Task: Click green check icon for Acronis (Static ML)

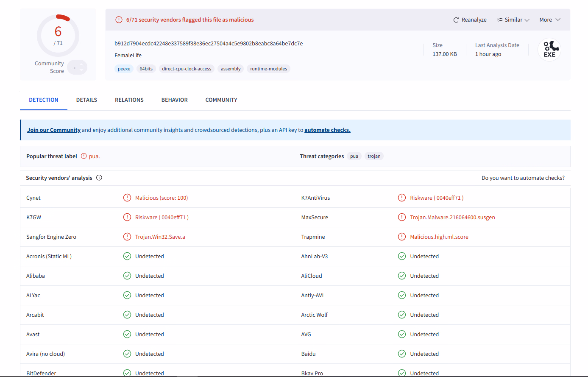Action: (127, 256)
